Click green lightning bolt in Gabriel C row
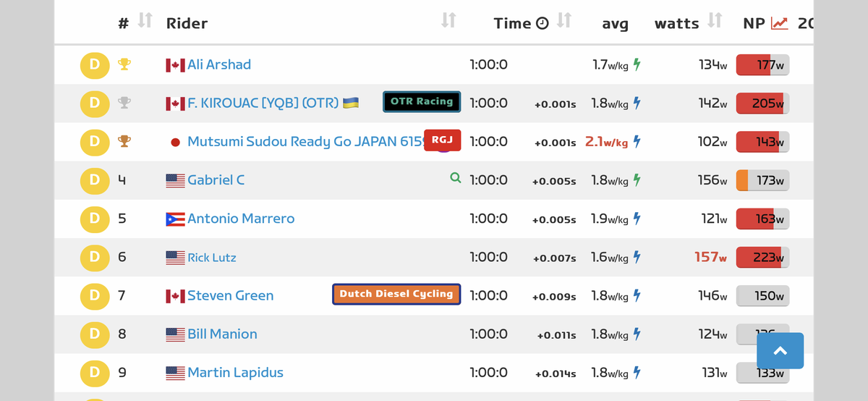The image size is (868, 401). coord(637,180)
